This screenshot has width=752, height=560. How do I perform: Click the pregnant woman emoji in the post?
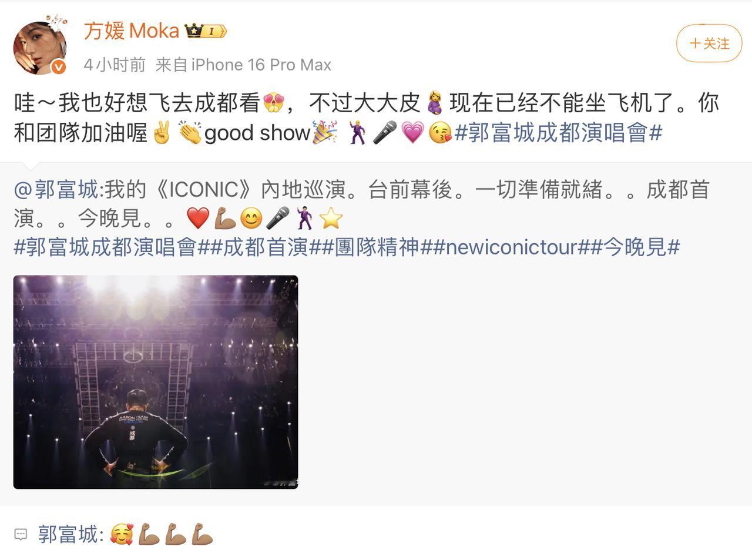(435, 103)
